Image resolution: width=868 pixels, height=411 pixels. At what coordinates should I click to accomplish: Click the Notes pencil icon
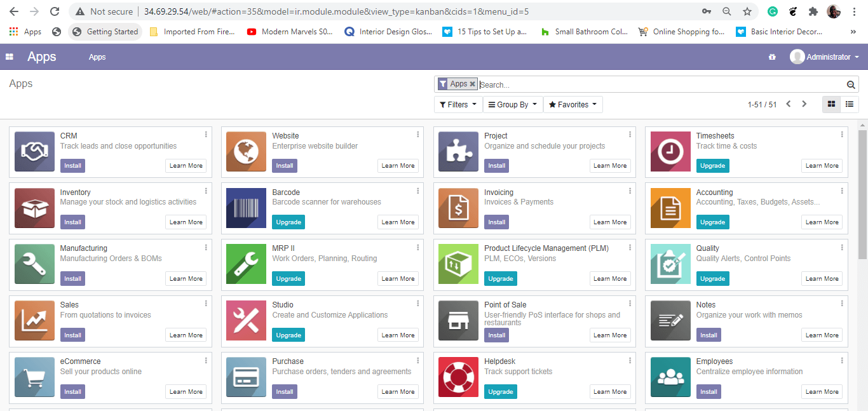click(x=670, y=321)
